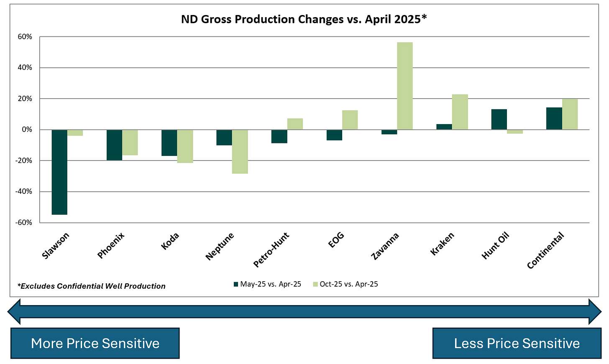Select Kraken's light green Oct-25 bar
The image size is (609, 364).
pos(460,112)
